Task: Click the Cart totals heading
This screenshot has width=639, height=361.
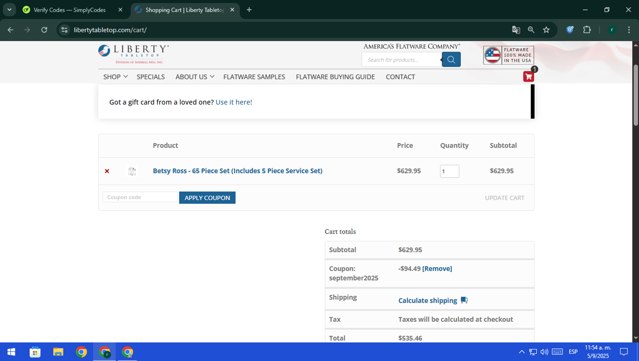Action: point(340,231)
